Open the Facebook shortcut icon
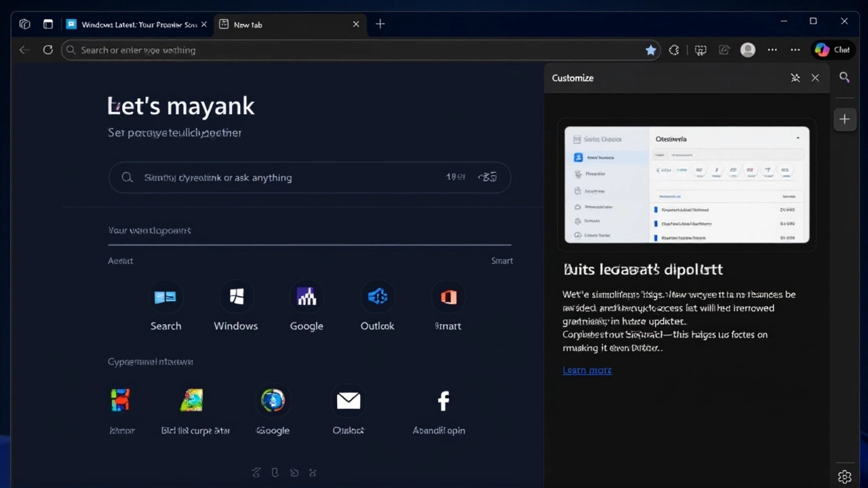This screenshot has height=488, width=868. 443,400
